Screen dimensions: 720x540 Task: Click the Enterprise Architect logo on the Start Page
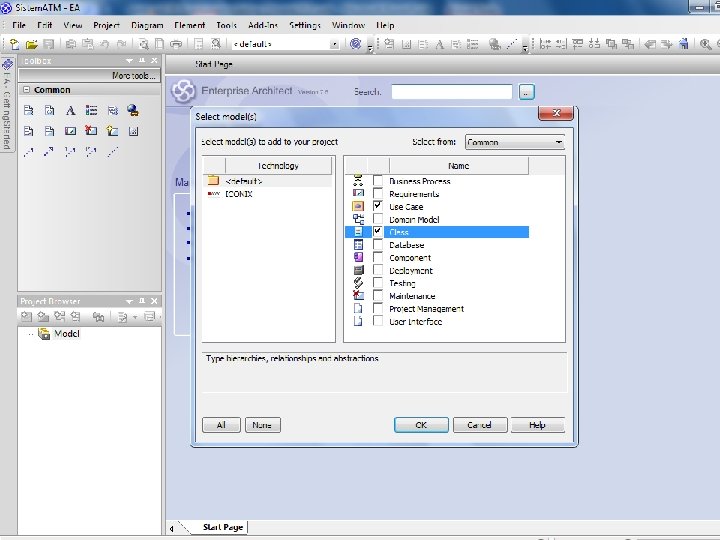pyautogui.click(x=184, y=90)
